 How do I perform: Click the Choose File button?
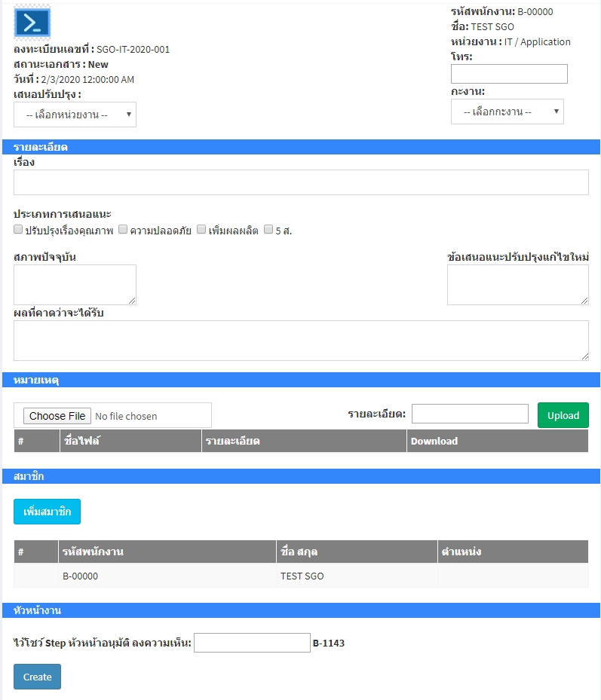tap(57, 416)
